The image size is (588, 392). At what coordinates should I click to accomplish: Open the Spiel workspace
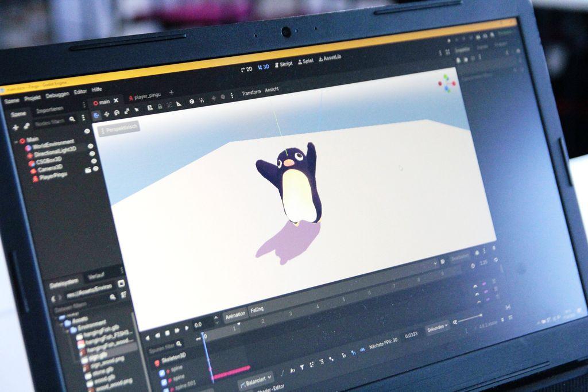click(305, 61)
